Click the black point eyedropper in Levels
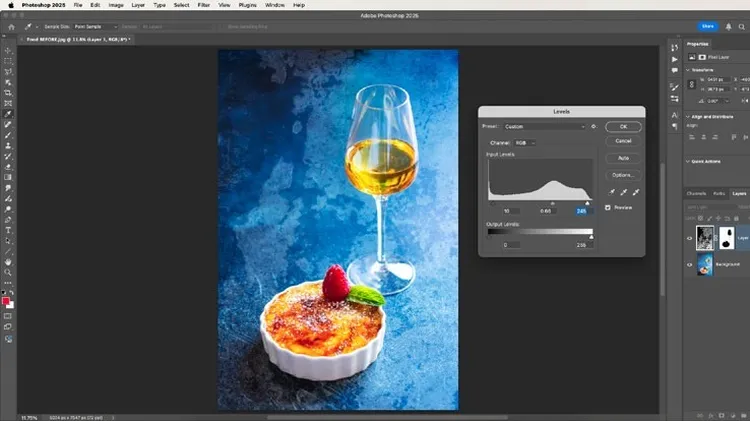 click(x=613, y=191)
